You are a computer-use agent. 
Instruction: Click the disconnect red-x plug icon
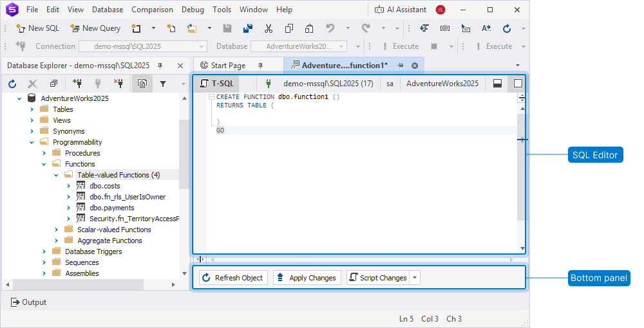(118, 84)
